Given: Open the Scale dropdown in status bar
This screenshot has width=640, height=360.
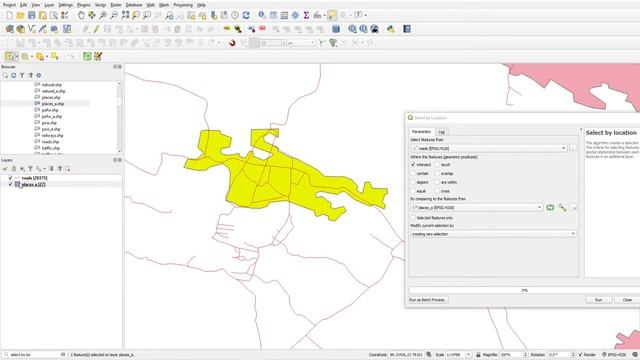Looking at the screenshot, I should click(x=469, y=355).
